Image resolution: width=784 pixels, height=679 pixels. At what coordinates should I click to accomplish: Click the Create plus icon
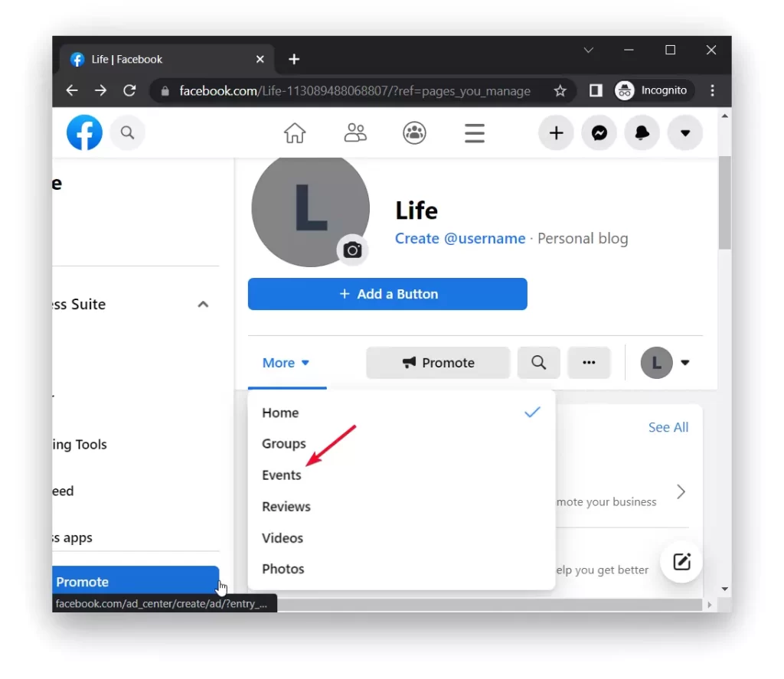point(556,132)
